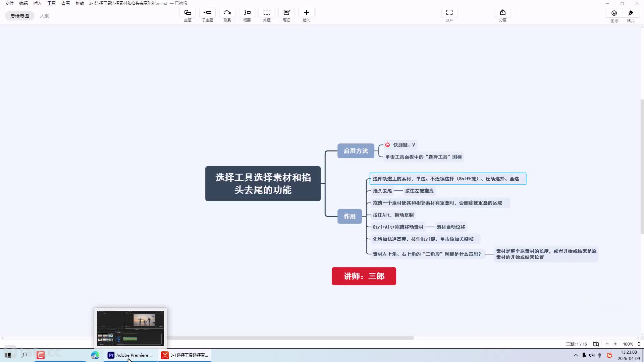Open the Windows Start menu

8,355
